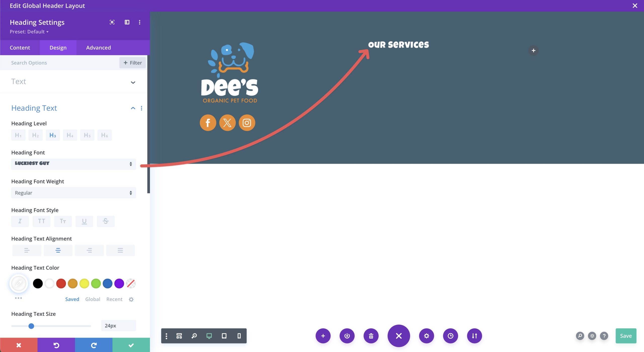
Task: Click the save/confirm green checkmark icon
Action: pyautogui.click(x=131, y=345)
